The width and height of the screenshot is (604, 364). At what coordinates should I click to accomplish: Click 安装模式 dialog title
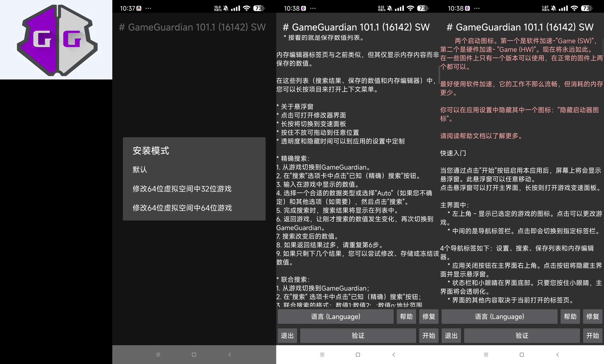pyautogui.click(x=151, y=150)
